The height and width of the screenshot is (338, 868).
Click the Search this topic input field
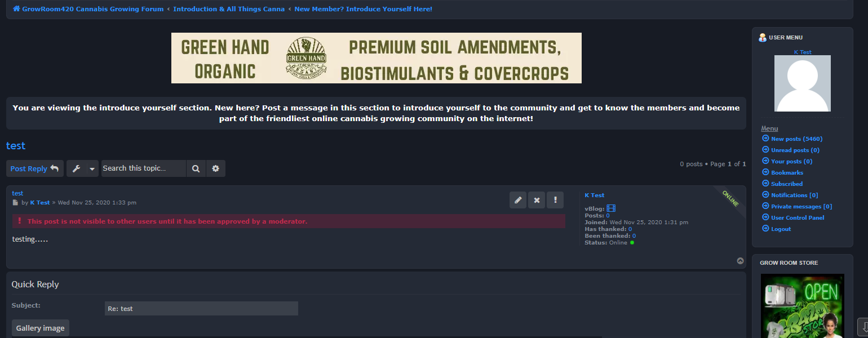coord(143,168)
